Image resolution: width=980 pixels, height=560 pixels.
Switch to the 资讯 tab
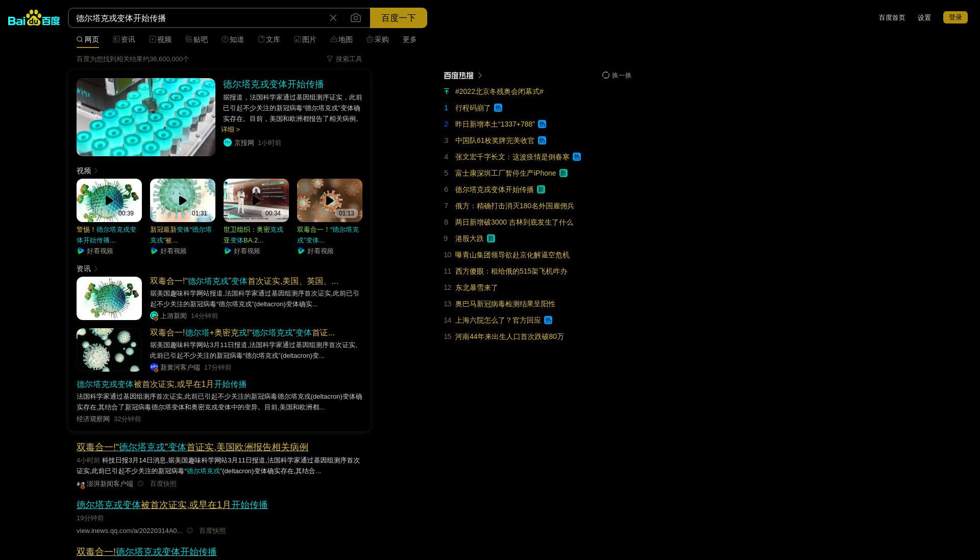124,39
